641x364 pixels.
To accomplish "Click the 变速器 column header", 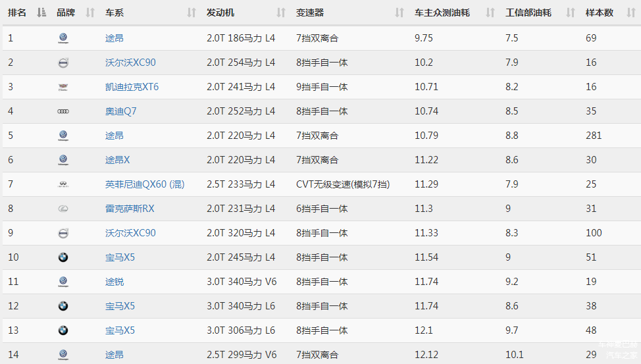I will coord(310,13).
